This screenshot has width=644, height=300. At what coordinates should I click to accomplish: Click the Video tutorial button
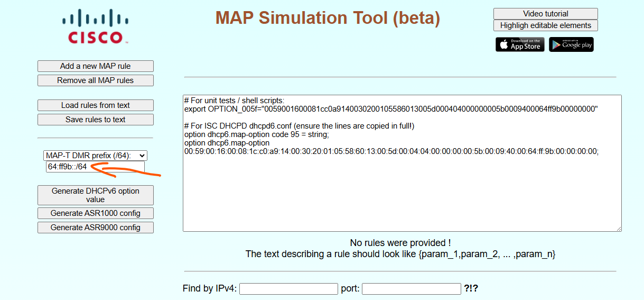click(x=545, y=14)
